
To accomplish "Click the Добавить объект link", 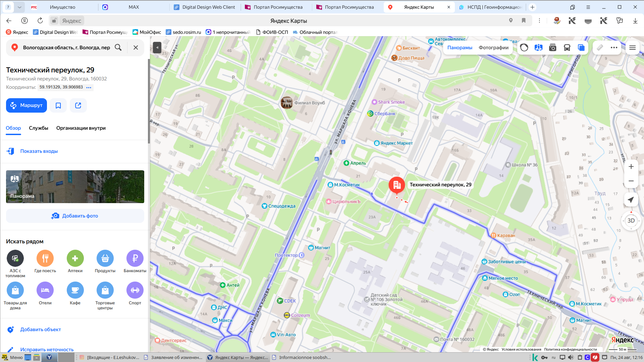I will pyautogui.click(x=41, y=329).
